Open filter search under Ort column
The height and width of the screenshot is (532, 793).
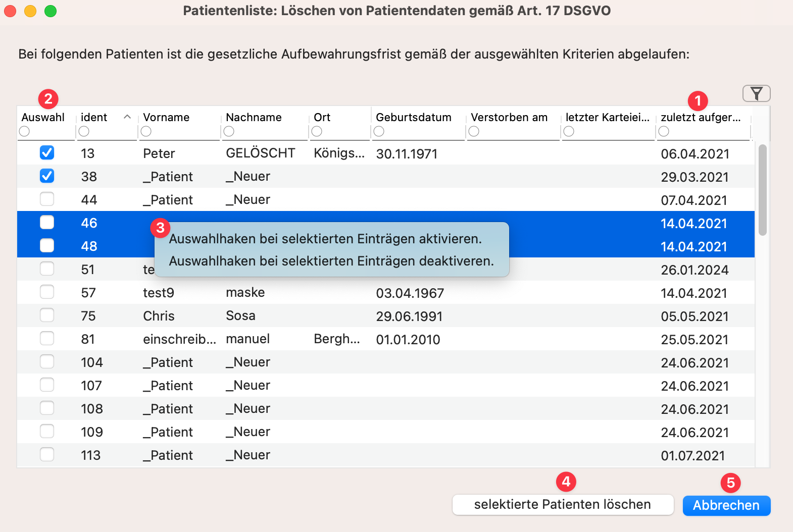point(317,131)
